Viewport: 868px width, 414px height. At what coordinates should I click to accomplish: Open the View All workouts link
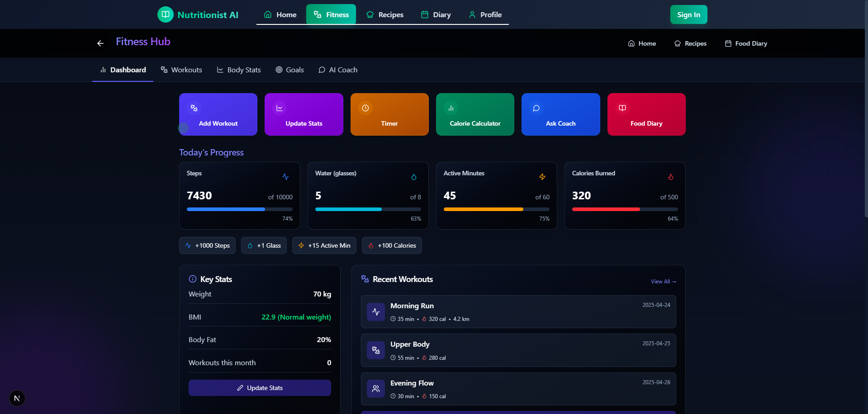tap(664, 282)
